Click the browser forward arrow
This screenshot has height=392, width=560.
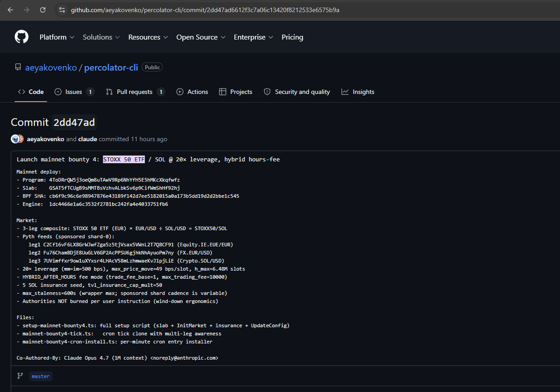pyautogui.click(x=27, y=10)
